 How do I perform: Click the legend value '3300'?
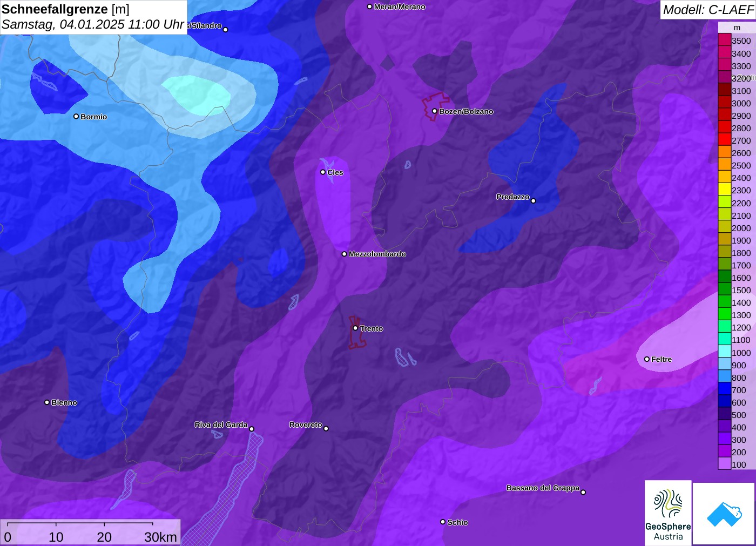(x=741, y=66)
